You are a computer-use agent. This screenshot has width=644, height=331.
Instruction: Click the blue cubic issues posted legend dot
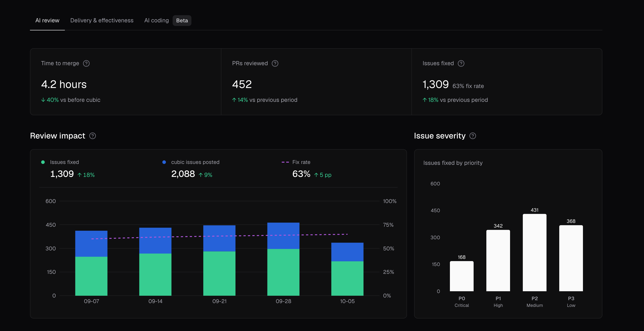tap(164, 162)
